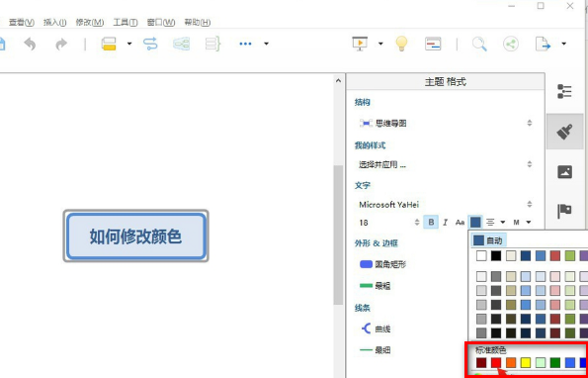Click the three-dots more tools icon
588x378 pixels.
tap(245, 44)
